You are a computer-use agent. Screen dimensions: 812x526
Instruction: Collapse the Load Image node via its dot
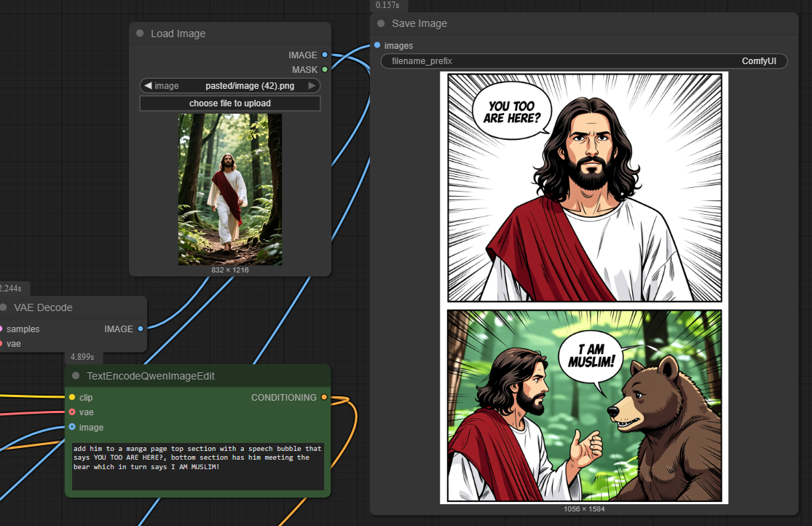(x=140, y=34)
